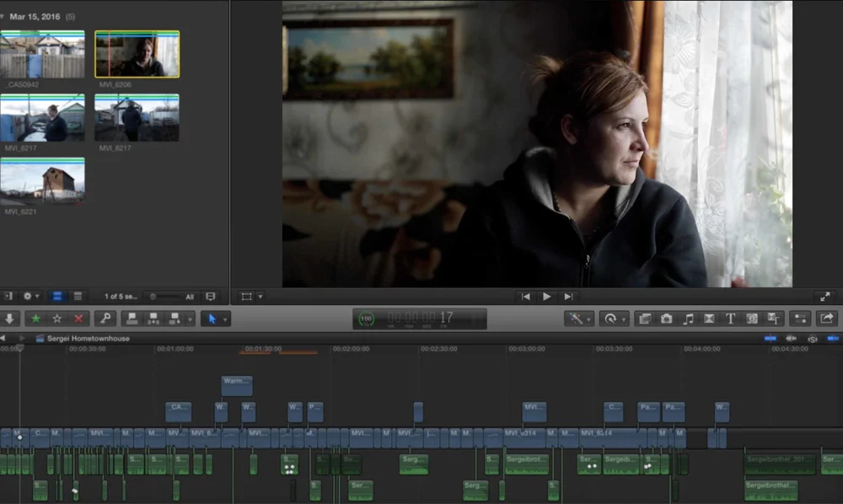Click the Sergei Hometownhouse project clapboard icon

click(40, 339)
